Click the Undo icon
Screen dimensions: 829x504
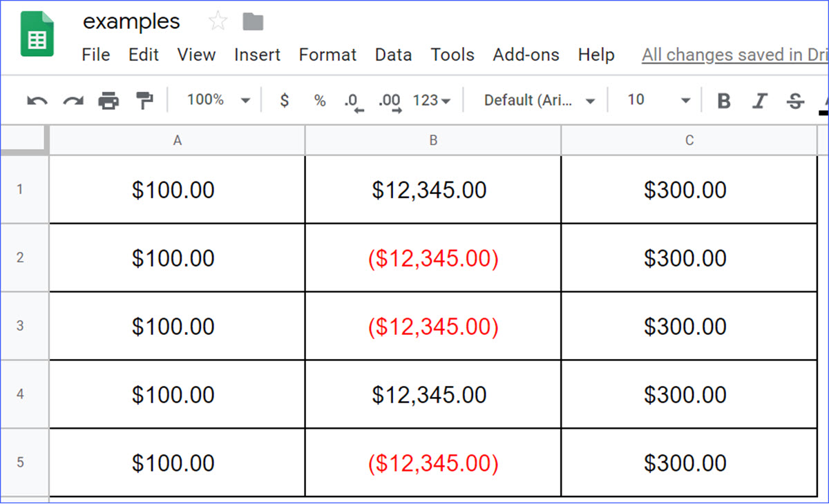point(38,99)
